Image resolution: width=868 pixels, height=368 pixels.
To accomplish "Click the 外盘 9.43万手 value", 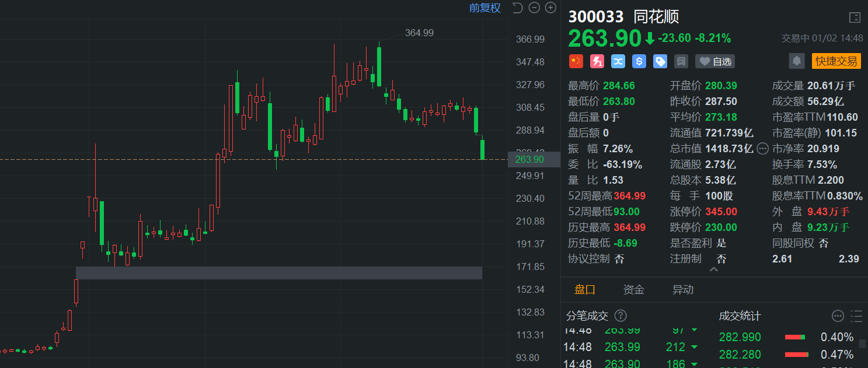I will click(828, 212).
